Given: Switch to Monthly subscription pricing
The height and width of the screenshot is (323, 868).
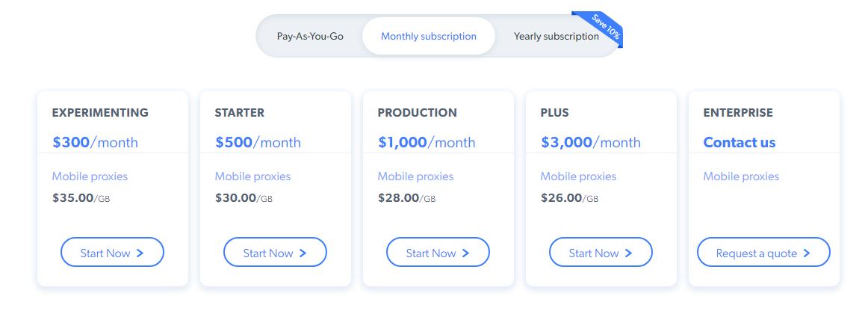Looking at the screenshot, I should [x=428, y=36].
